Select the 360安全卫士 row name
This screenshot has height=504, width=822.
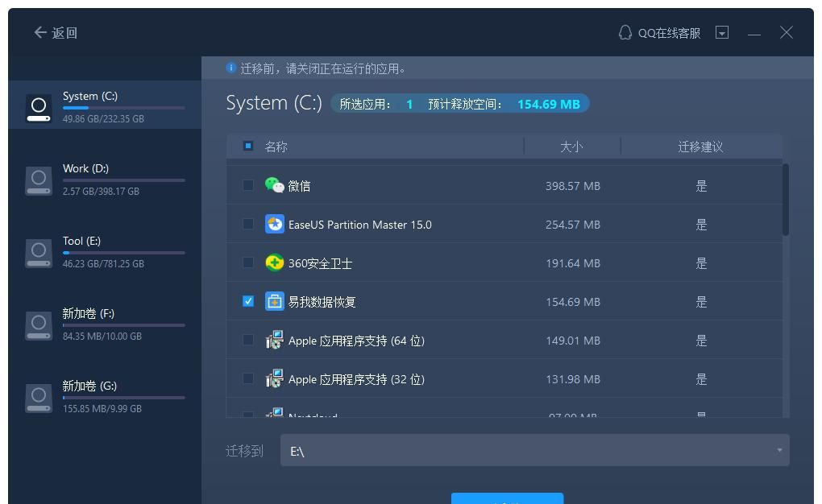[x=320, y=263]
